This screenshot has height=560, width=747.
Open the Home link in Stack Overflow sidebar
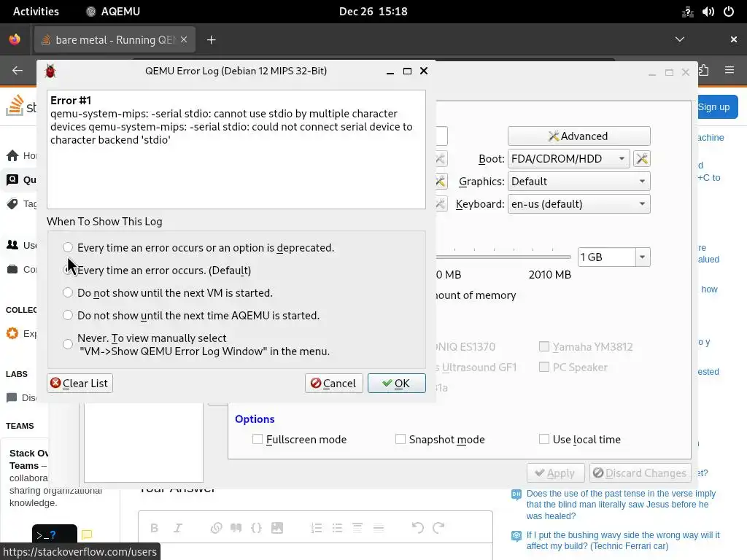(x=21, y=156)
